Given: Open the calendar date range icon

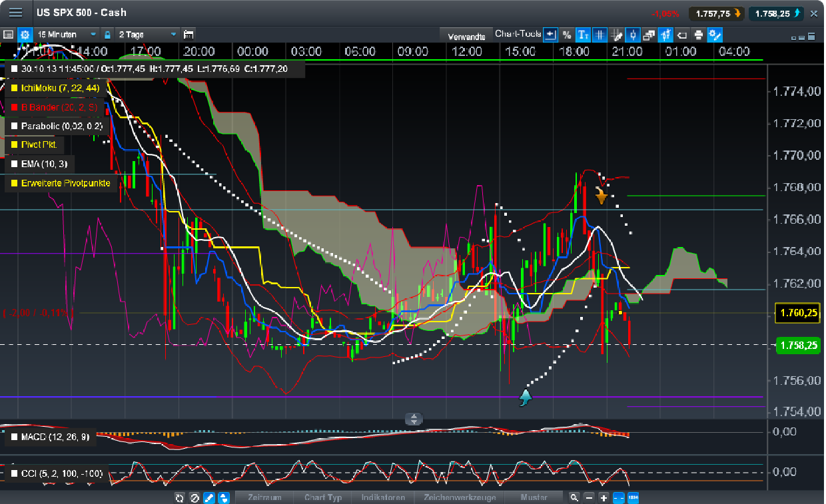Looking at the screenshot, I should click(189, 35).
